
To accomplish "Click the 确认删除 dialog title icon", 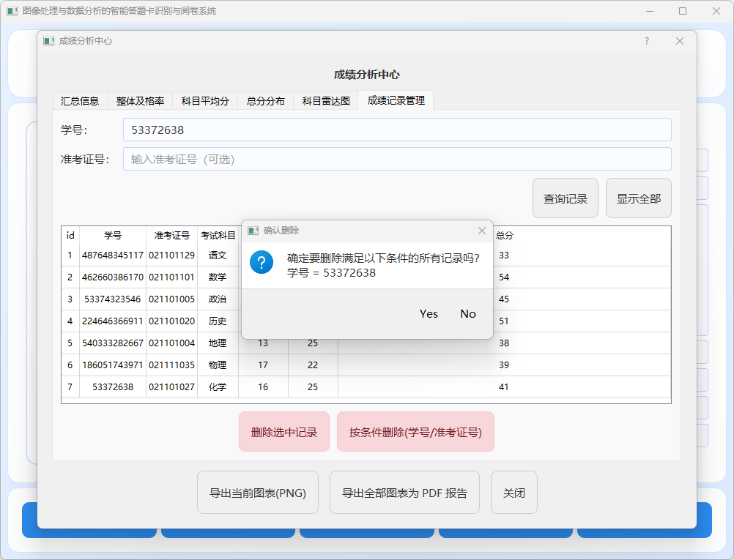I will tap(253, 231).
